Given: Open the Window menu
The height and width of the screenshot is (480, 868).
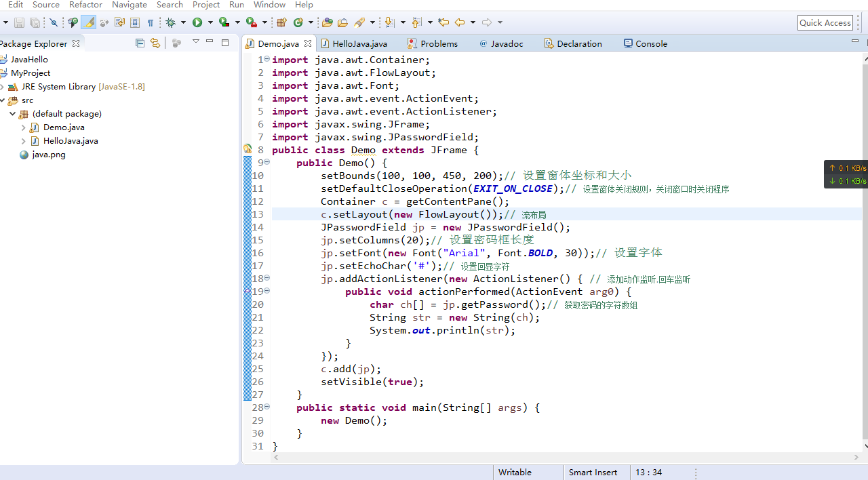Looking at the screenshot, I should pyautogui.click(x=269, y=5).
